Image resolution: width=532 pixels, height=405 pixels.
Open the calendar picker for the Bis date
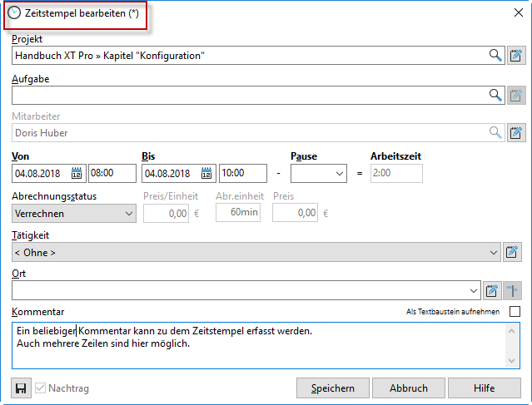point(206,174)
